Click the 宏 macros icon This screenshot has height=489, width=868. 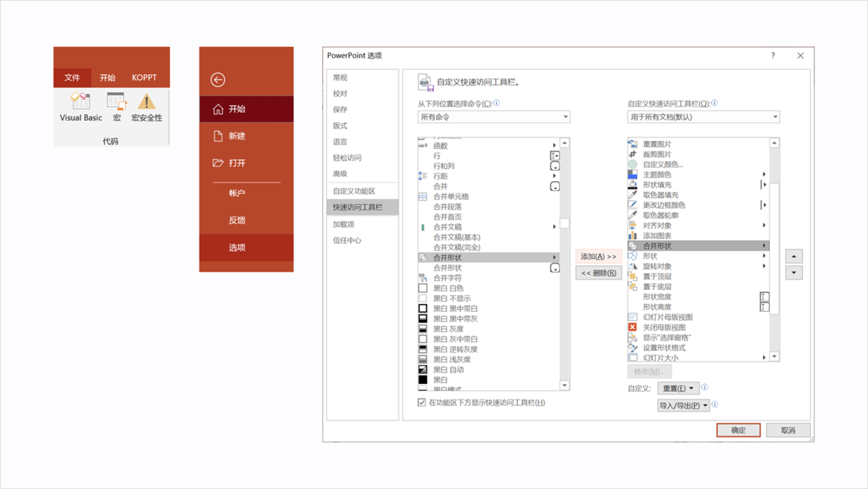click(116, 102)
